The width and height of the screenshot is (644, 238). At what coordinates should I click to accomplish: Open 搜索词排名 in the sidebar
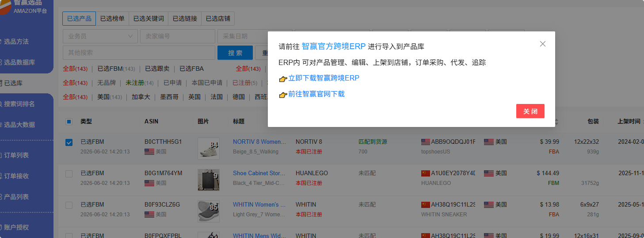19,104
